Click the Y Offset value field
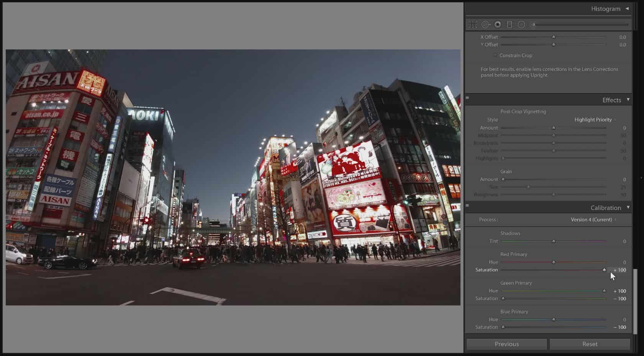This screenshot has width=644, height=356. pos(623,45)
